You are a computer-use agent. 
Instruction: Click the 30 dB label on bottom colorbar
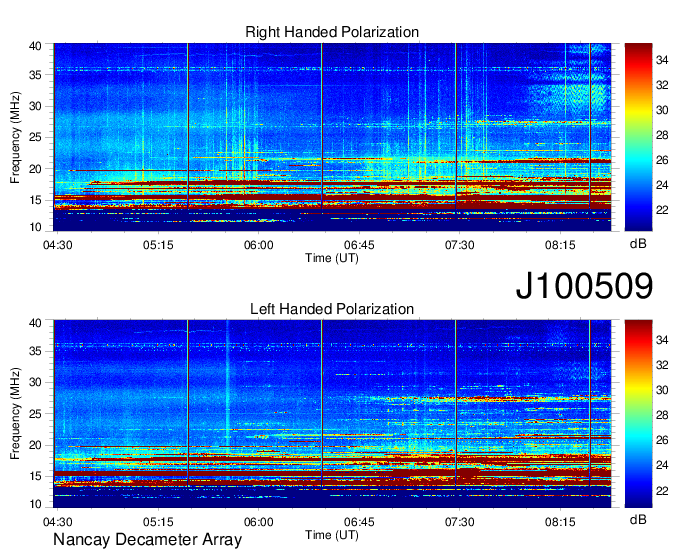coord(662,390)
